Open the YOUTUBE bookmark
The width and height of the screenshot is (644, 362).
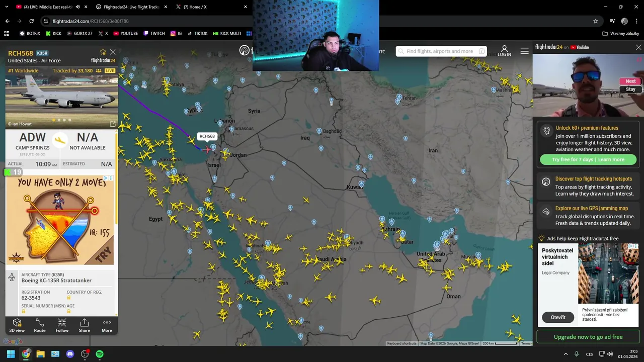125,33
